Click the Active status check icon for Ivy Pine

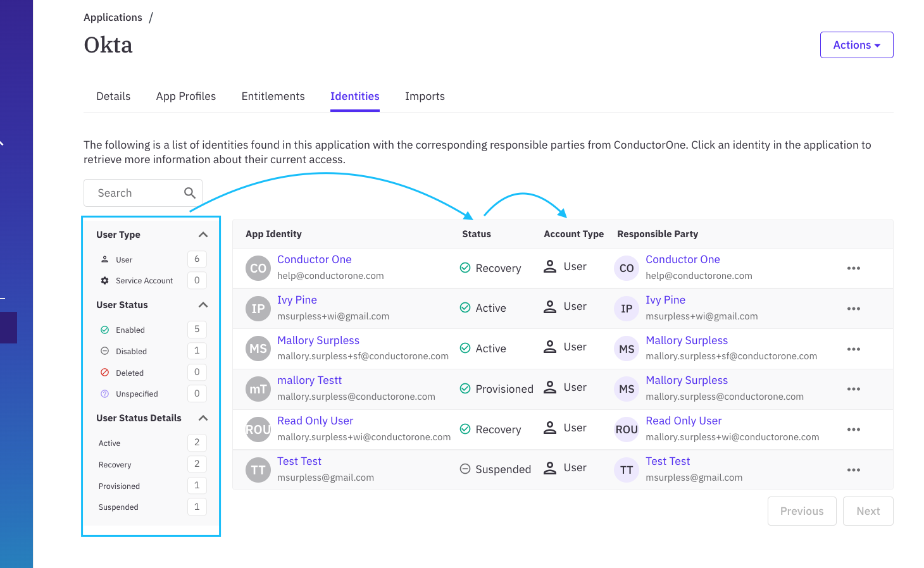click(x=465, y=307)
